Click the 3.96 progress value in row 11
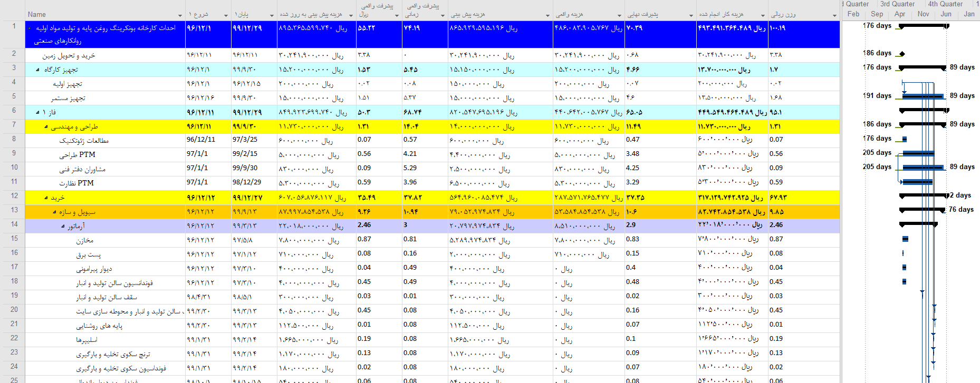 tap(410, 182)
